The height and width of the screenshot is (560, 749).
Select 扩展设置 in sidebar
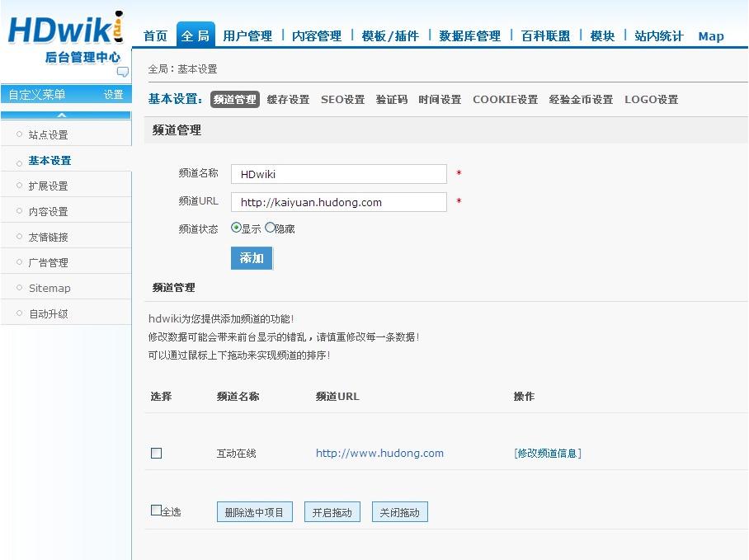48,186
